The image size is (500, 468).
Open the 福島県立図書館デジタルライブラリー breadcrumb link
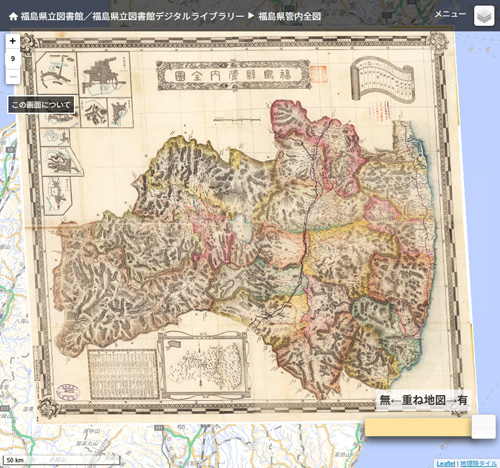point(132,16)
